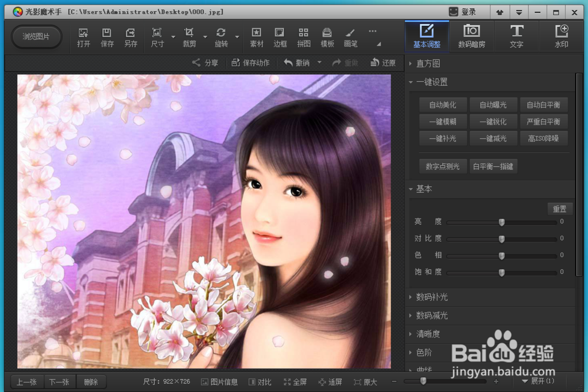Viewport: 588px width, 392px height.
Task: Click the 打开 (Open) toolbar icon
Action: pos(83,37)
